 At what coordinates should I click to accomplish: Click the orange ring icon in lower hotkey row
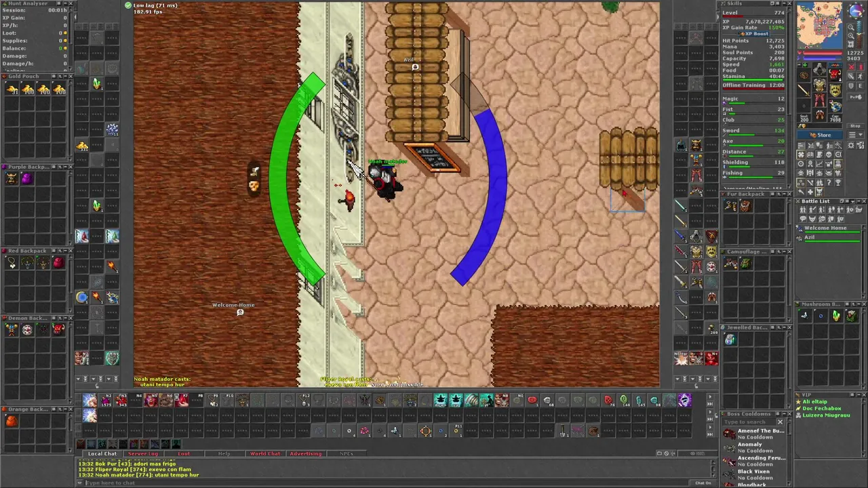[425, 430]
